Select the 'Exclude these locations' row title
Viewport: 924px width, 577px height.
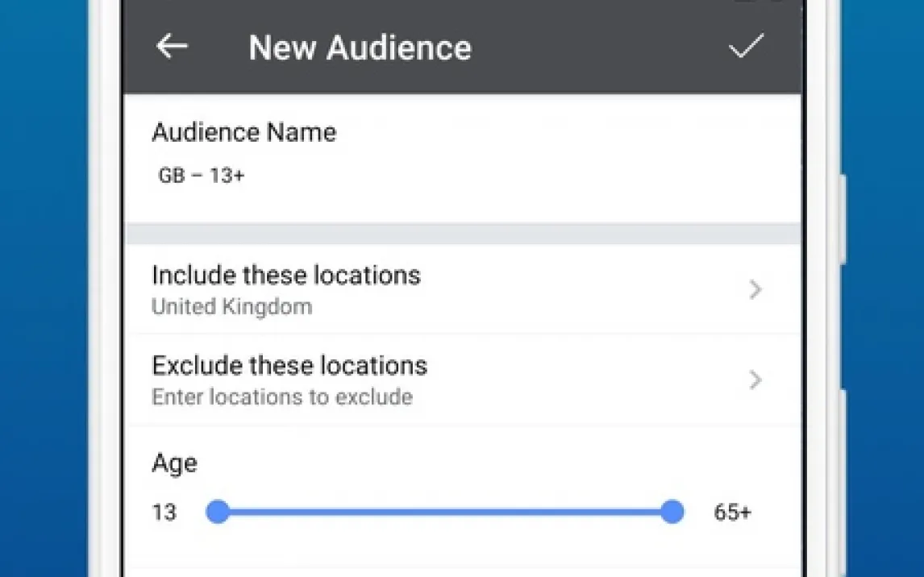click(289, 366)
